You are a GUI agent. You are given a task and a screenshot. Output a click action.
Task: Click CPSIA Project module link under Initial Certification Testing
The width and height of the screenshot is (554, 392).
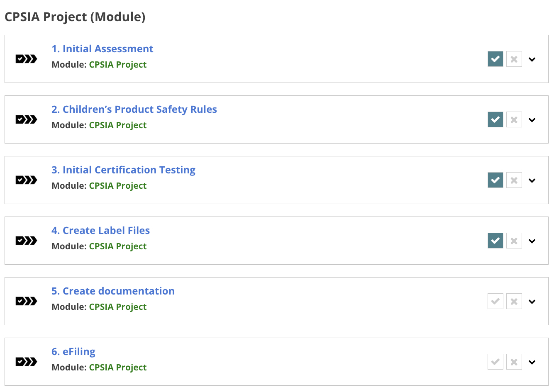click(x=118, y=186)
